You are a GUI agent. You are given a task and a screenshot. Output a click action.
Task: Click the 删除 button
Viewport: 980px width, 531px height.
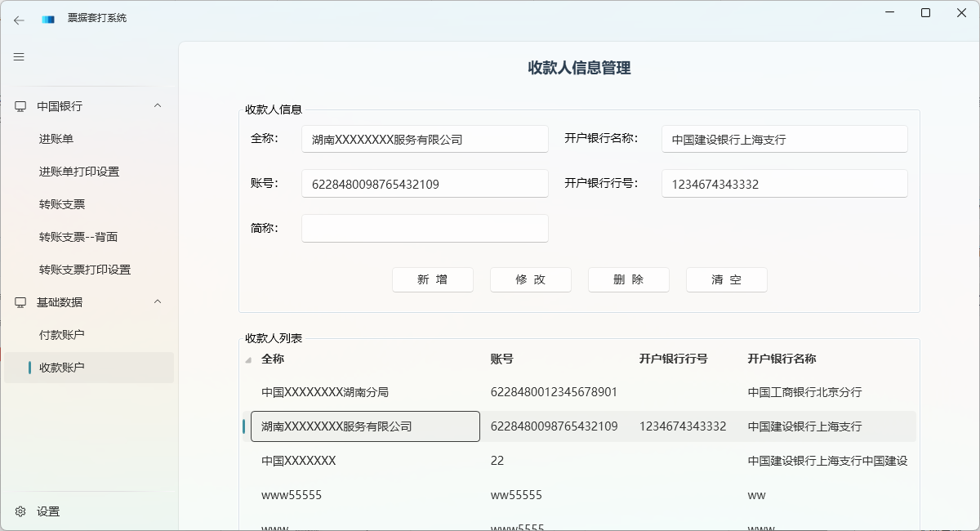pyautogui.click(x=628, y=279)
